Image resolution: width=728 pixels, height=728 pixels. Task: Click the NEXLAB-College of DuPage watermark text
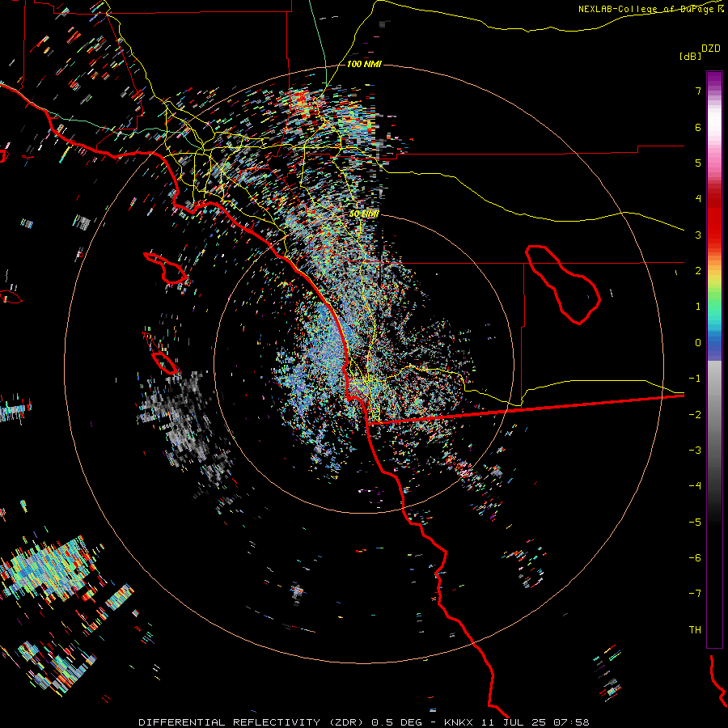(x=650, y=9)
